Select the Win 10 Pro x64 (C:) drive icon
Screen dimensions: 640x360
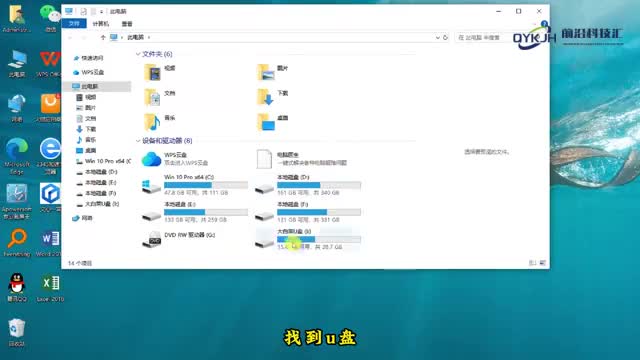pyautogui.click(x=151, y=187)
